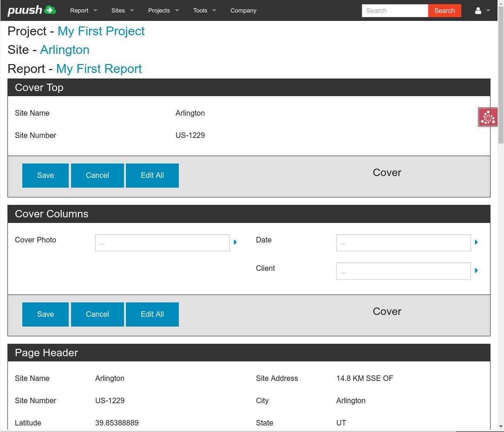Focus the Search input field
The image size is (504, 432).
(x=395, y=11)
